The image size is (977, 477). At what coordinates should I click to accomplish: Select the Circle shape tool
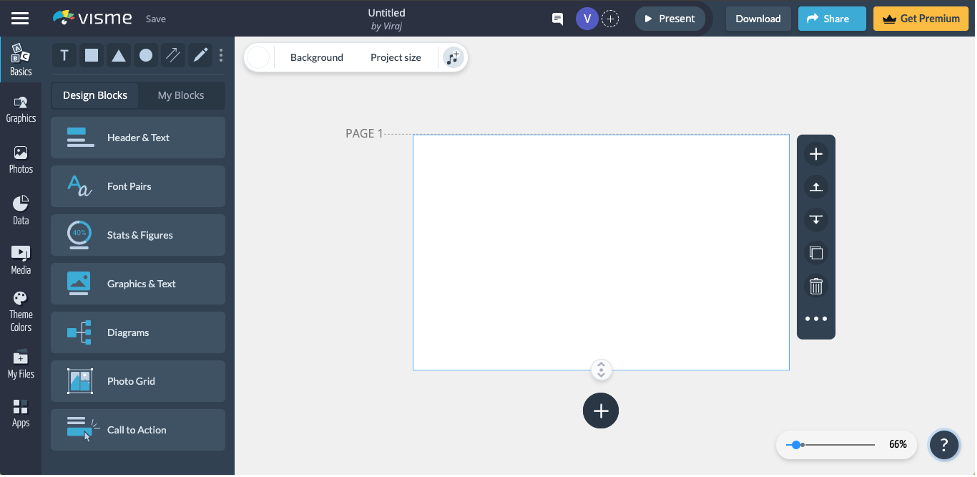coord(146,55)
